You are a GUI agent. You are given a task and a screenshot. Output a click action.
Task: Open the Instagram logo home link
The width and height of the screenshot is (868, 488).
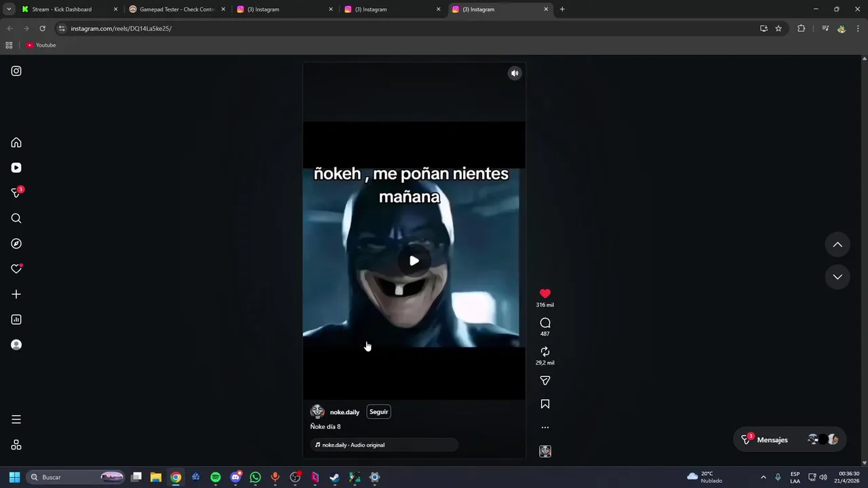pyautogui.click(x=16, y=71)
